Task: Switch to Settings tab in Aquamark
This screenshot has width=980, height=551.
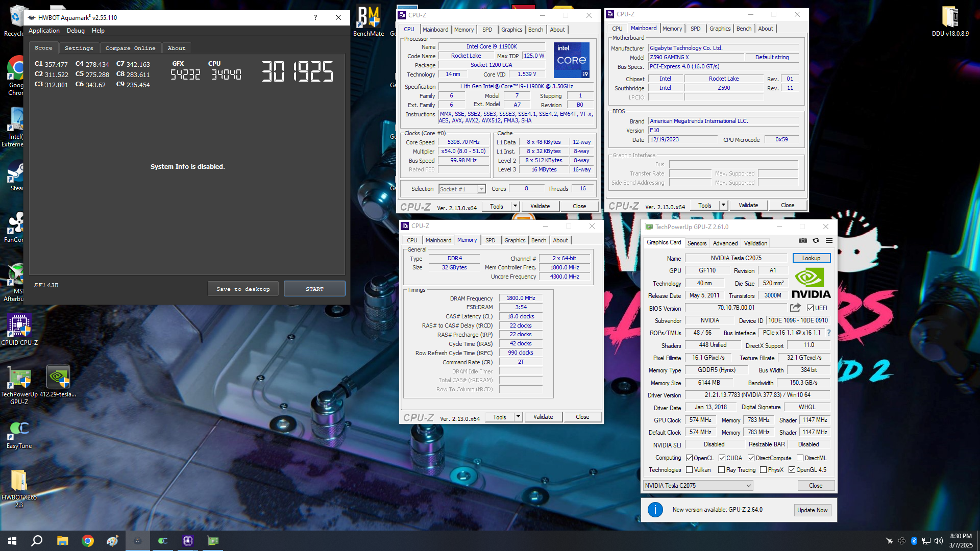Action: (79, 48)
